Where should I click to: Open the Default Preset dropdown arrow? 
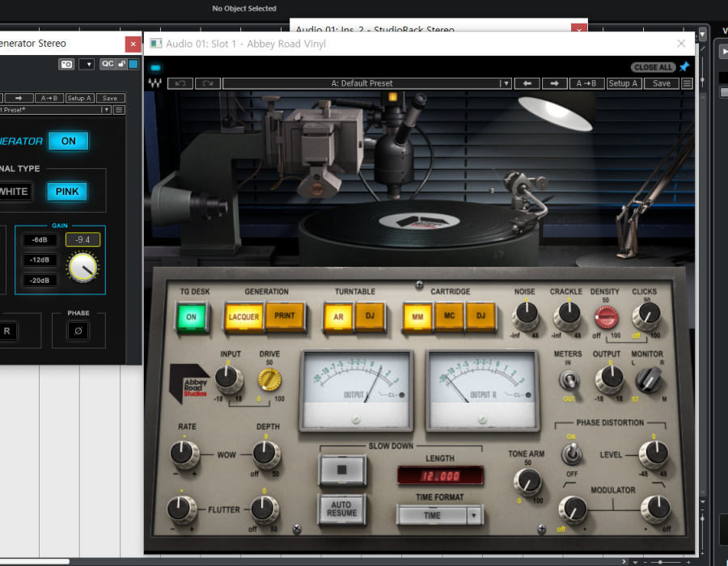click(x=506, y=83)
